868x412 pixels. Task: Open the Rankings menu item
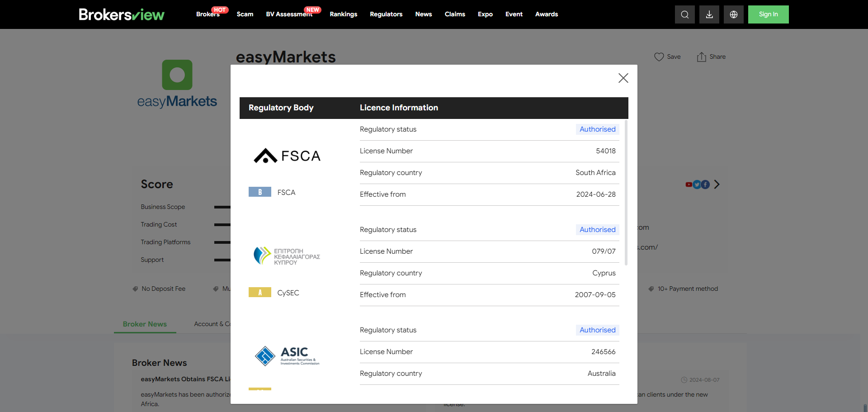tap(343, 14)
